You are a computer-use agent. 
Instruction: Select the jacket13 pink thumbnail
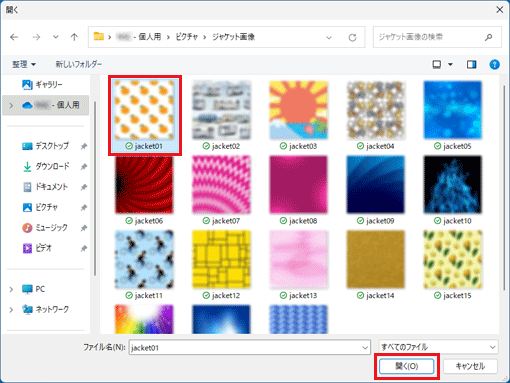(x=298, y=259)
